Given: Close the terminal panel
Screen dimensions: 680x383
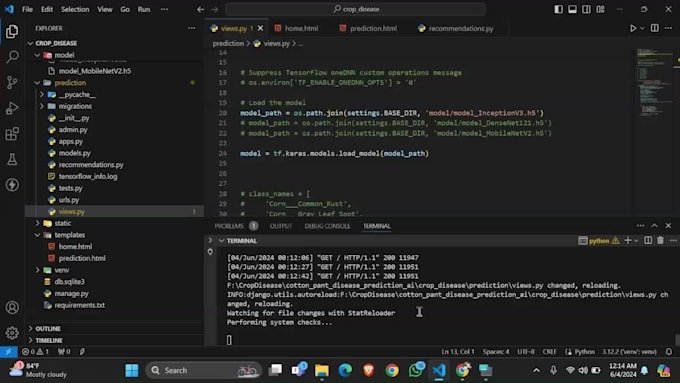Looking at the screenshot, I should coord(668,226).
